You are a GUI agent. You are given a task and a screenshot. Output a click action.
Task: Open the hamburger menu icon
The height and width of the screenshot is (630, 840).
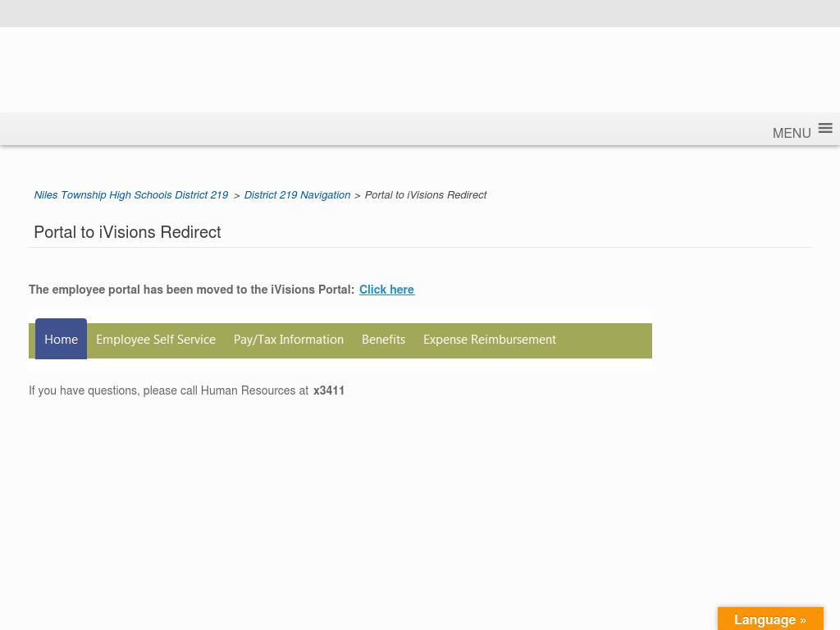825,128
